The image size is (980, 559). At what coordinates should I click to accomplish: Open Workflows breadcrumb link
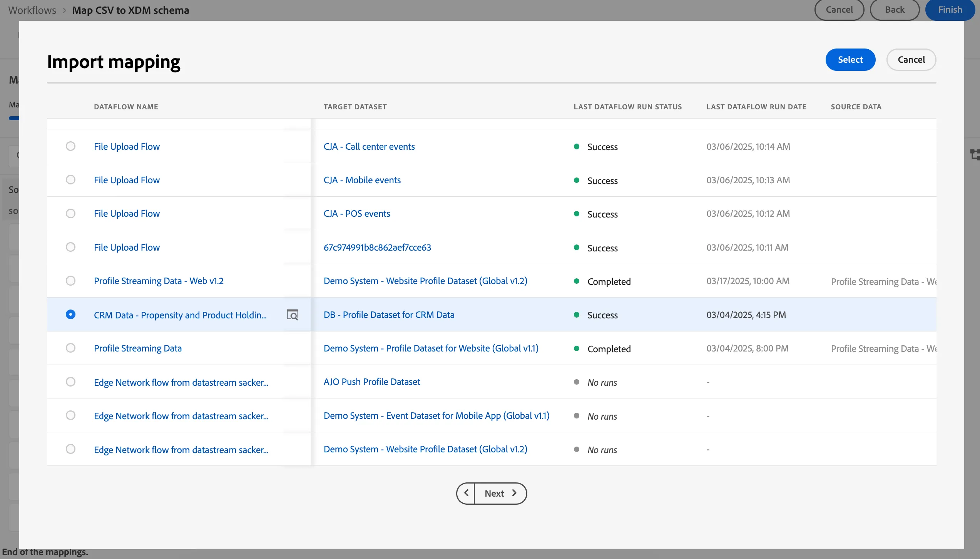coord(32,10)
